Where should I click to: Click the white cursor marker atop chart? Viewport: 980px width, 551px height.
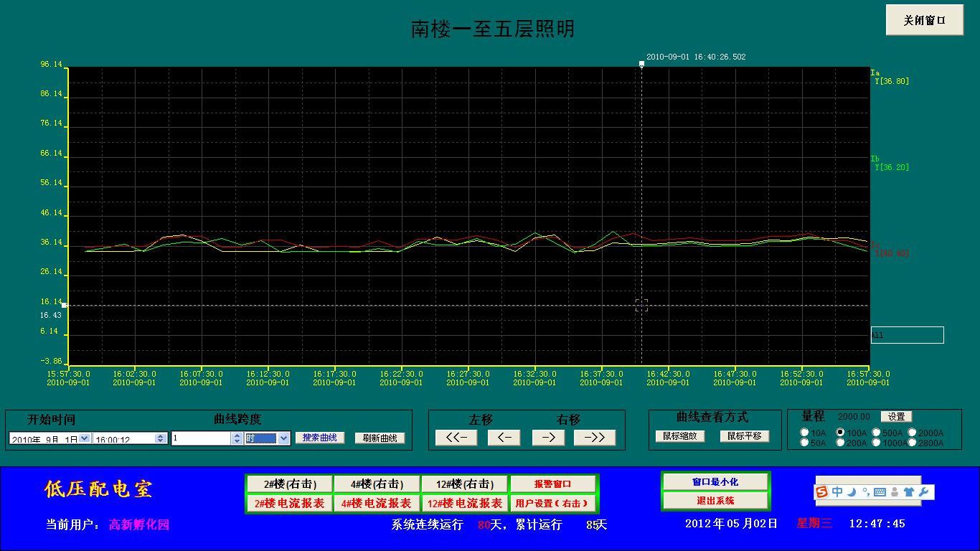[641, 64]
